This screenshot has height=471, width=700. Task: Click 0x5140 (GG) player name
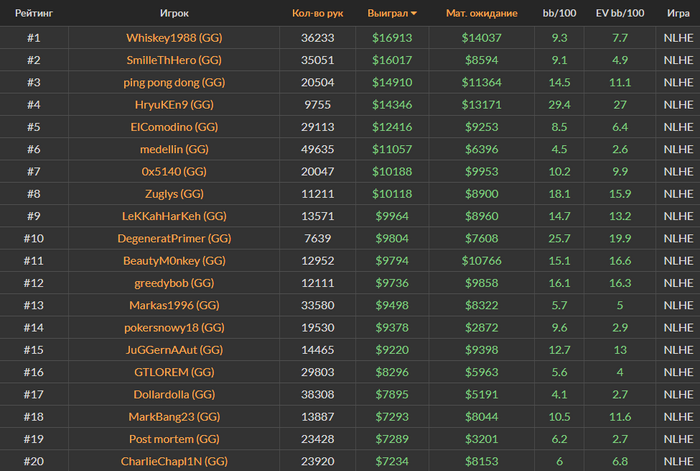click(174, 172)
